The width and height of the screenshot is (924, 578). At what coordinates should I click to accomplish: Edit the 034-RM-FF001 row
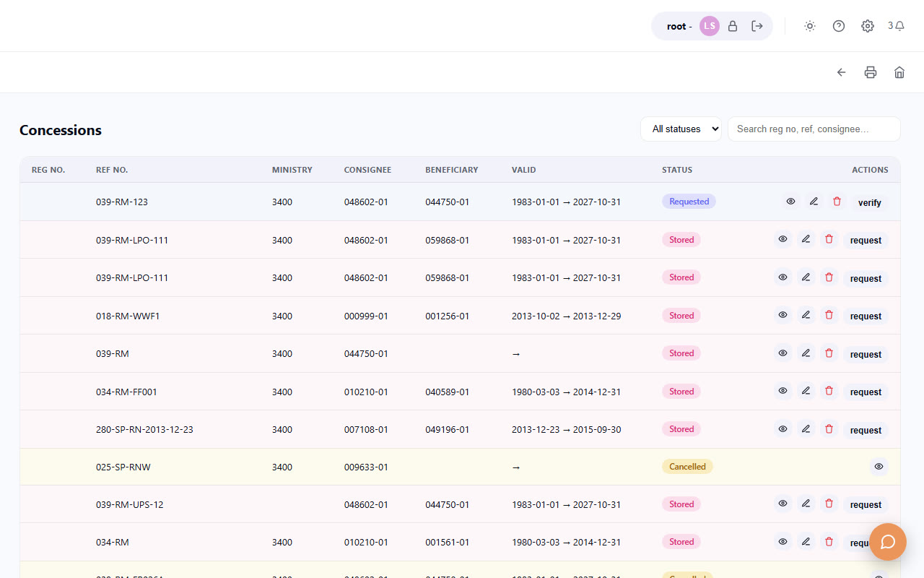806,391
